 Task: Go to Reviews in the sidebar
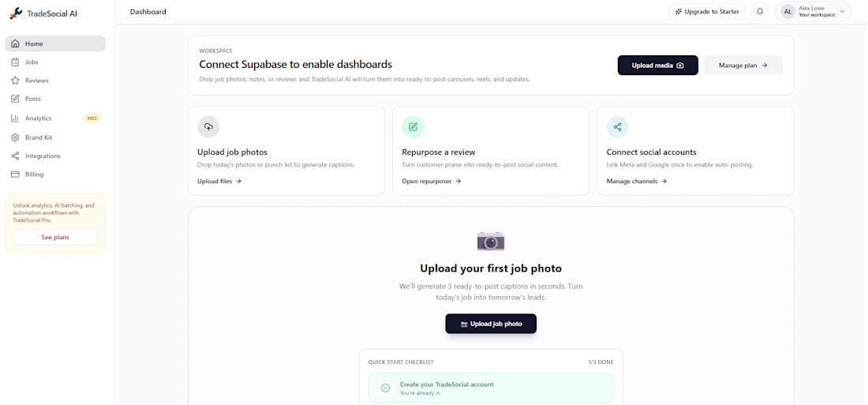36,81
